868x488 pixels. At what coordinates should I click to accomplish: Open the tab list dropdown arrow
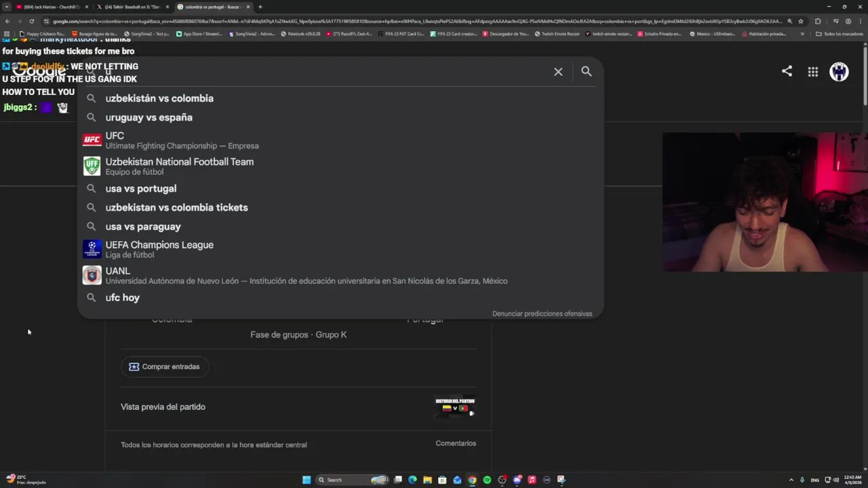7,7
